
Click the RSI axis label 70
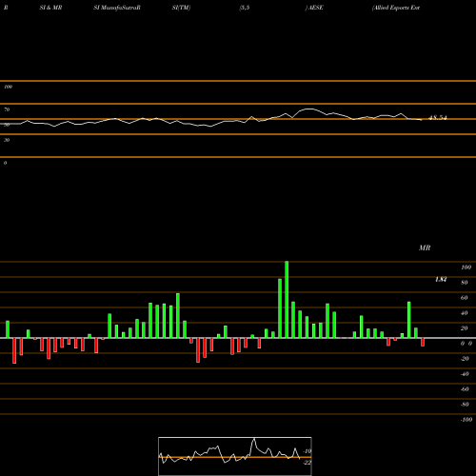[x=7, y=109]
